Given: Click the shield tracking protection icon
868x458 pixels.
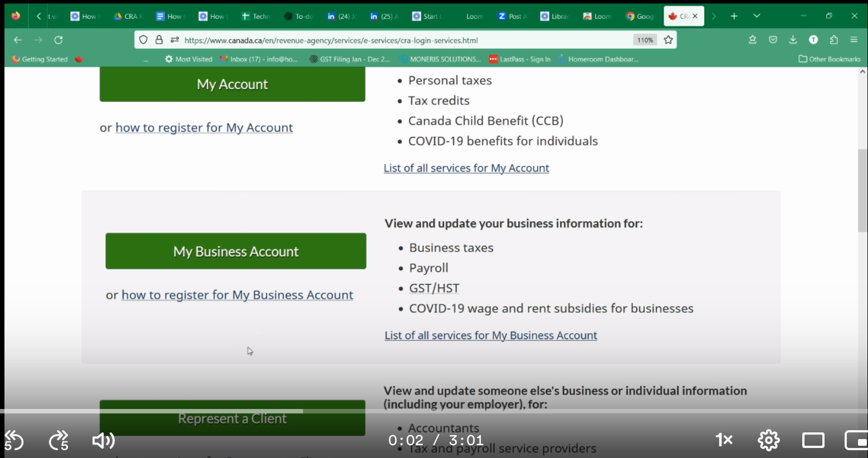Looking at the screenshot, I should tap(143, 40).
